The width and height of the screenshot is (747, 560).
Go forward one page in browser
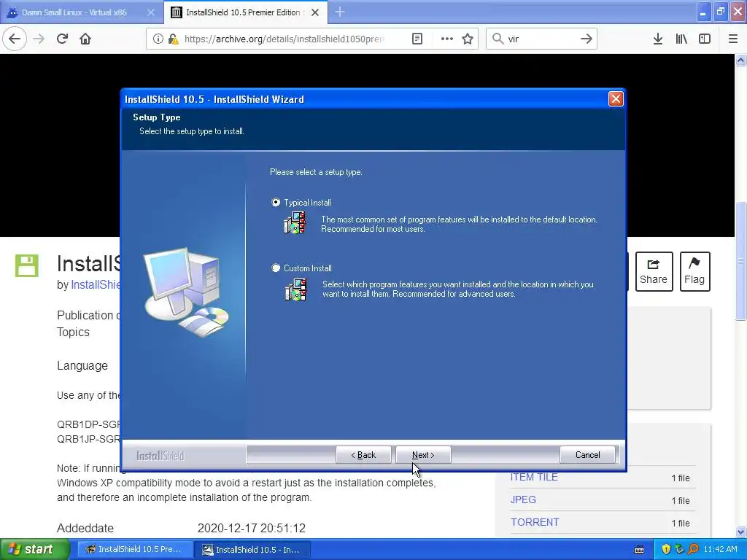tap(39, 39)
